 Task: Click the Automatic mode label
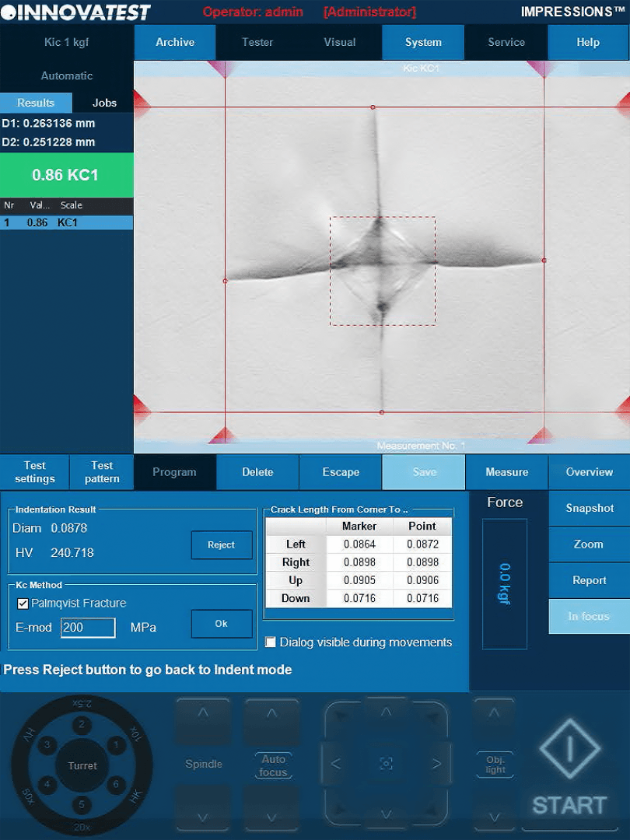point(66,76)
